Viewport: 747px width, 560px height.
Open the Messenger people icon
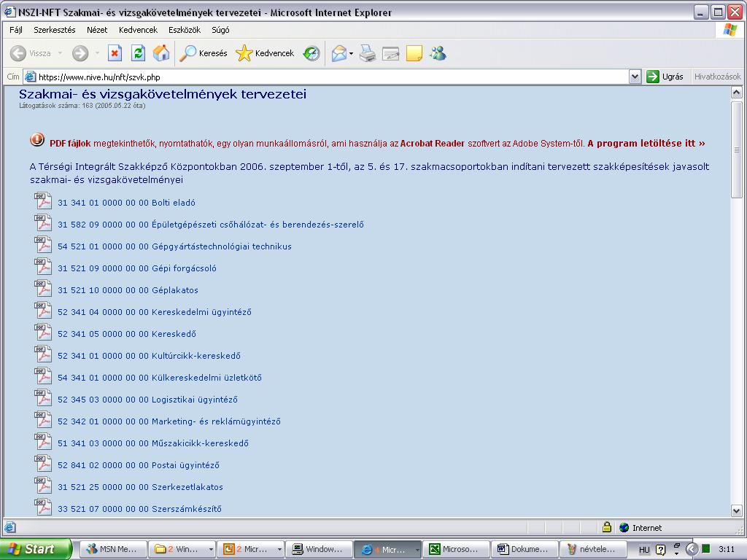tap(438, 53)
